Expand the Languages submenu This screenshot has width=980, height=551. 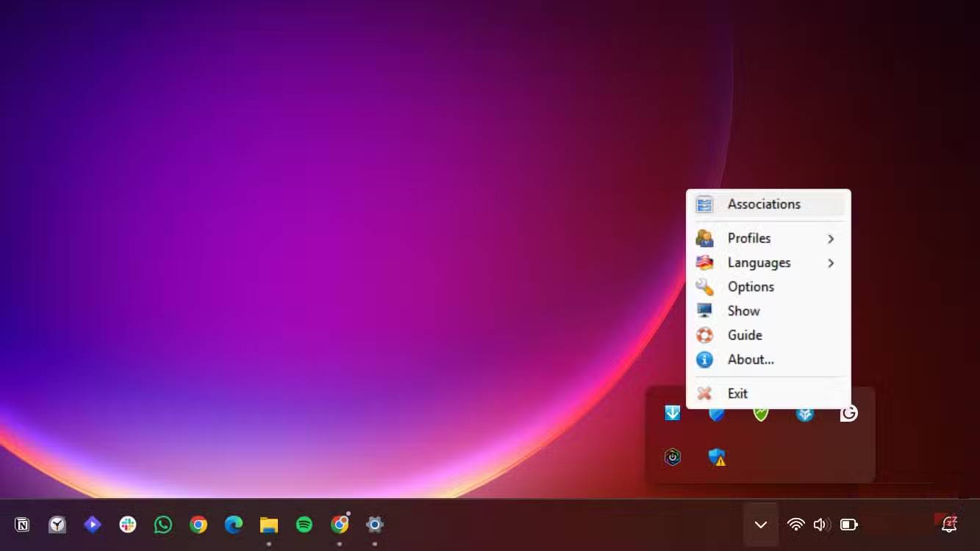pyautogui.click(x=768, y=262)
